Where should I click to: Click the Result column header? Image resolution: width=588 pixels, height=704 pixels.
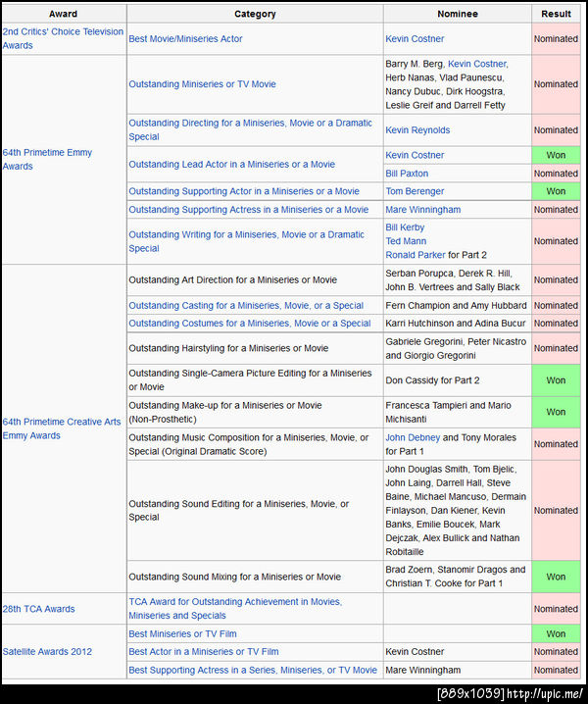[x=556, y=14]
